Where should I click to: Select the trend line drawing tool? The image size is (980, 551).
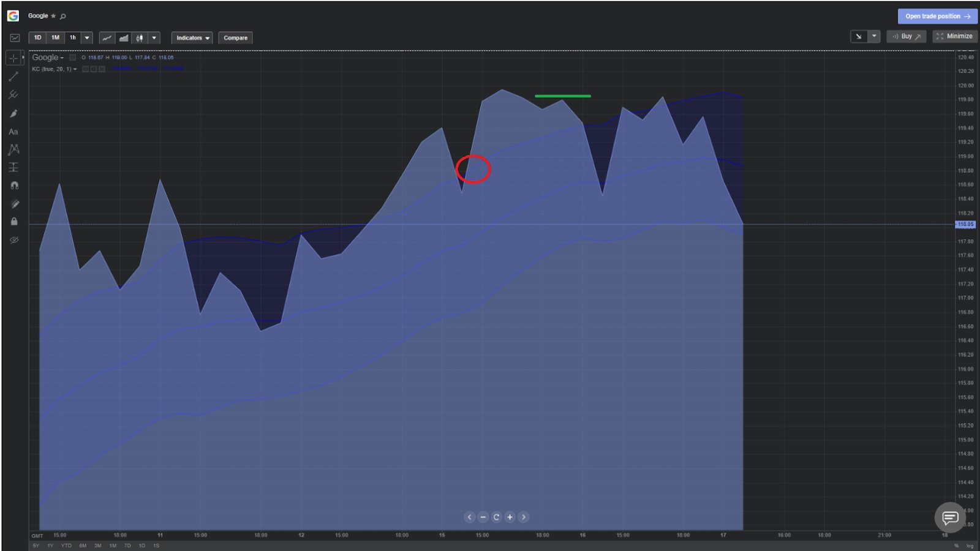pyautogui.click(x=13, y=77)
